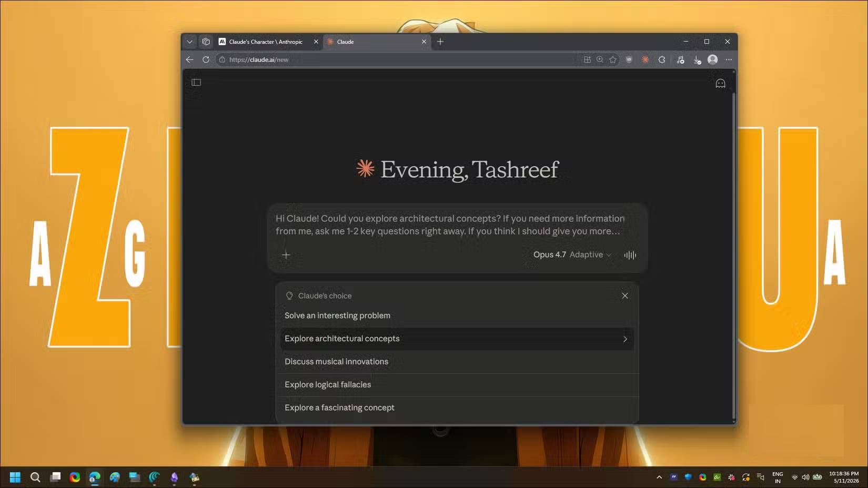
Task: Open Slack from the system tray
Action: [731, 477]
